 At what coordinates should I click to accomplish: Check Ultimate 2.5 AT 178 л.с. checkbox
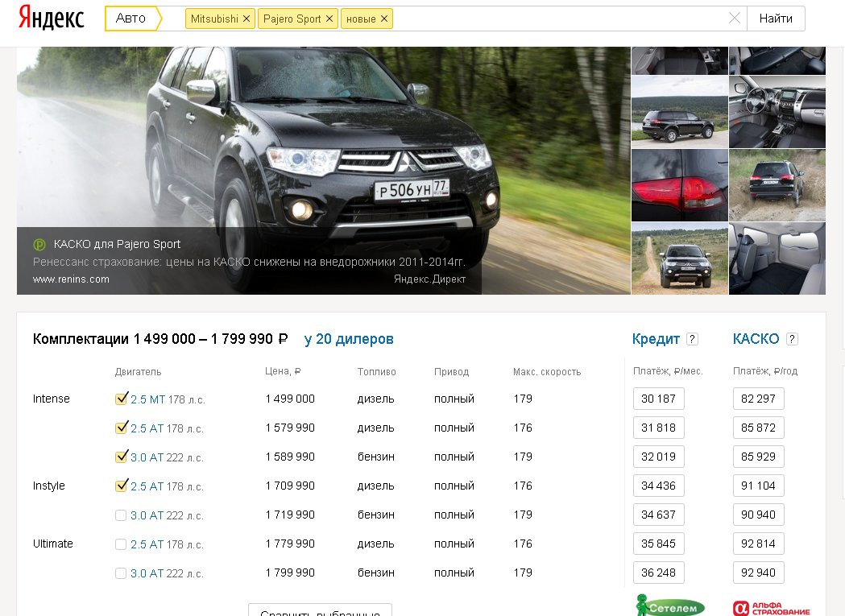click(121, 544)
